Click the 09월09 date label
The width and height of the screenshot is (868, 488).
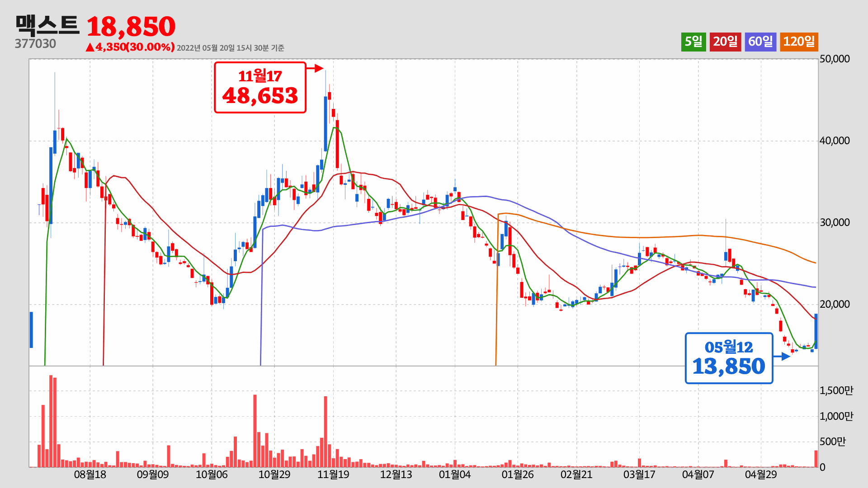(x=153, y=474)
